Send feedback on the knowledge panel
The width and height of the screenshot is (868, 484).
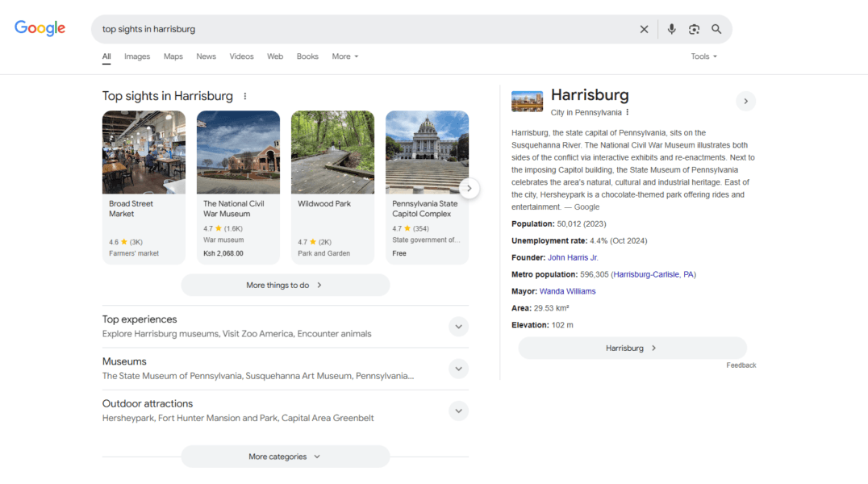click(x=741, y=365)
